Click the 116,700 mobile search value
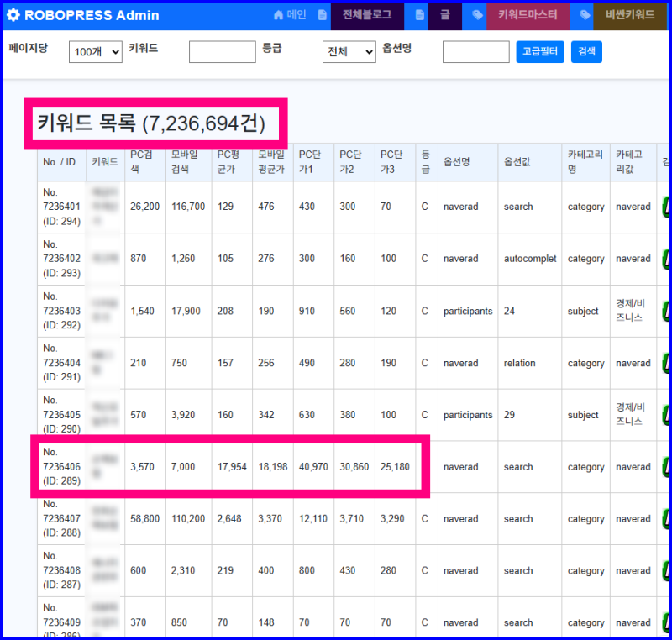This screenshot has width=672, height=640. click(188, 207)
